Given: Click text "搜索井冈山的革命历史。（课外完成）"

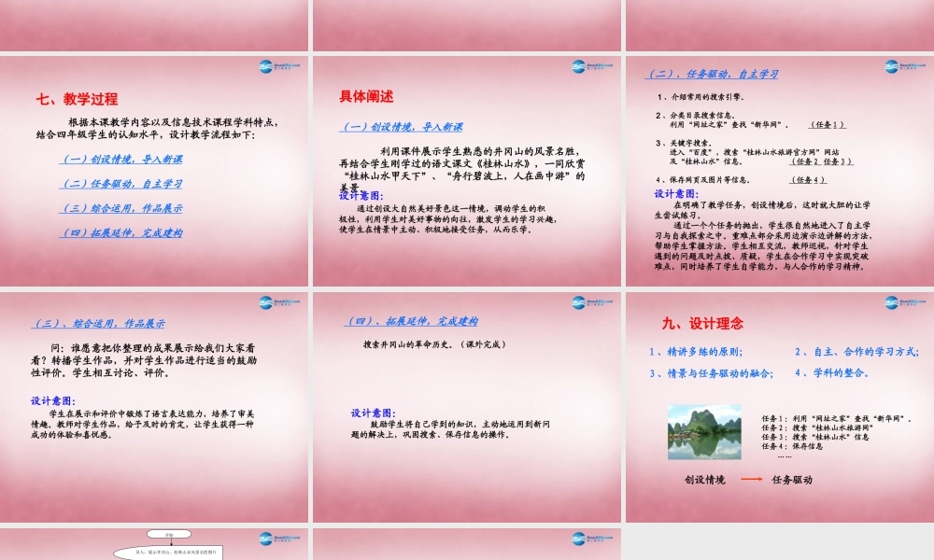Looking at the screenshot, I should [436, 344].
